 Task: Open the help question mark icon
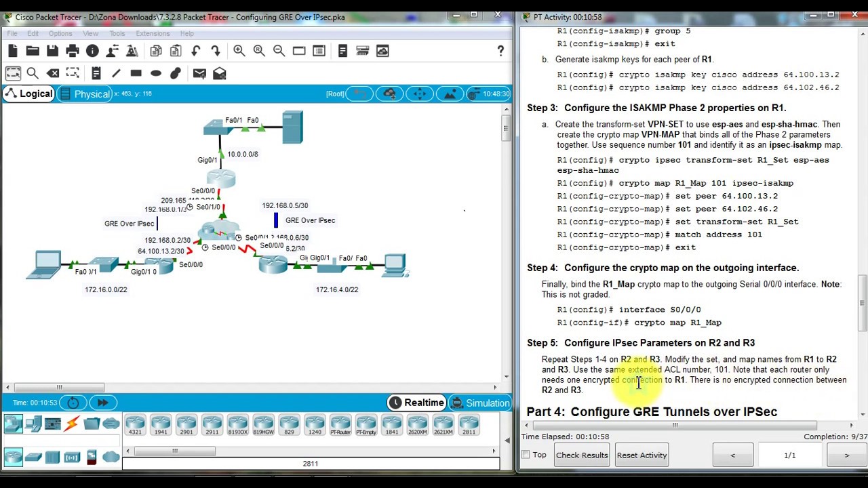pos(500,51)
